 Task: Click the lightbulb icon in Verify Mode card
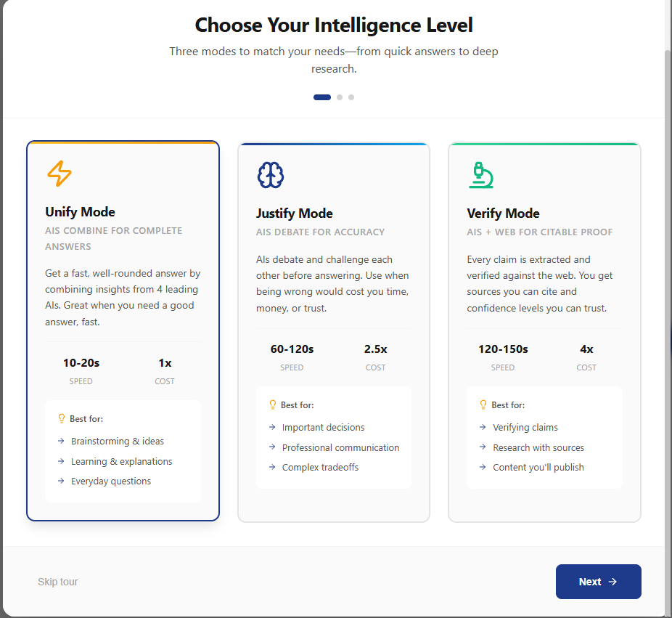(482, 404)
